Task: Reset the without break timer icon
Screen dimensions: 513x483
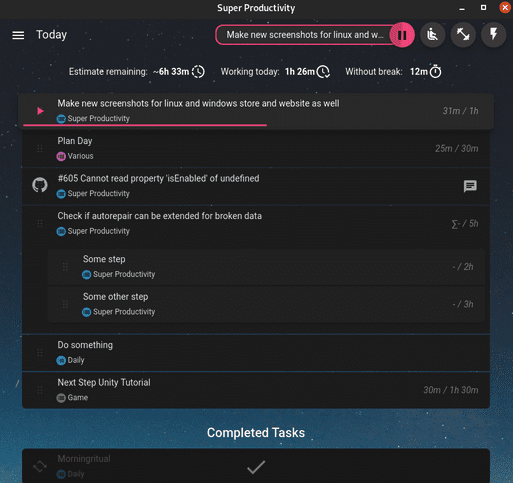Action: click(x=435, y=71)
